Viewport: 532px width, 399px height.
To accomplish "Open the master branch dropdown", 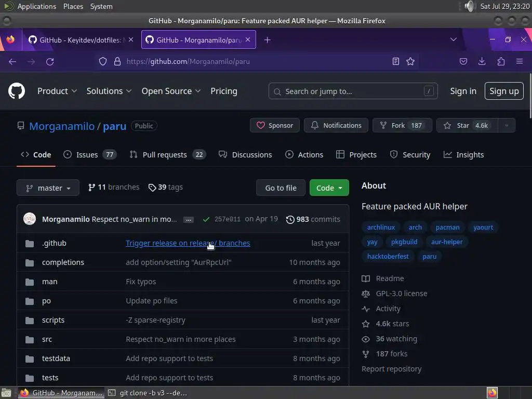I will coord(48,188).
